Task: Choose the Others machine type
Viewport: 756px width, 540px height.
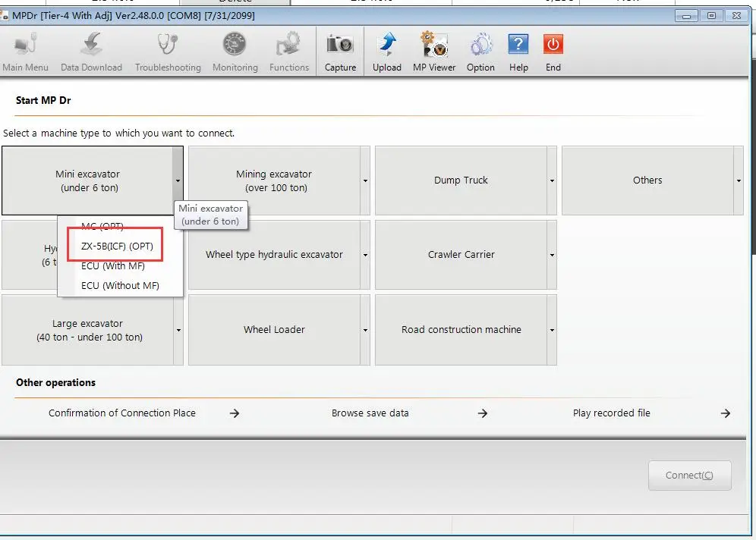Action: click(x=647, y=181)
